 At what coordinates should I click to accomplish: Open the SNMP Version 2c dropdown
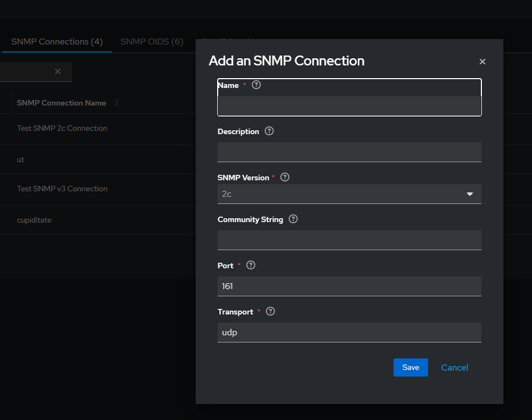click(x=349, y=194)
